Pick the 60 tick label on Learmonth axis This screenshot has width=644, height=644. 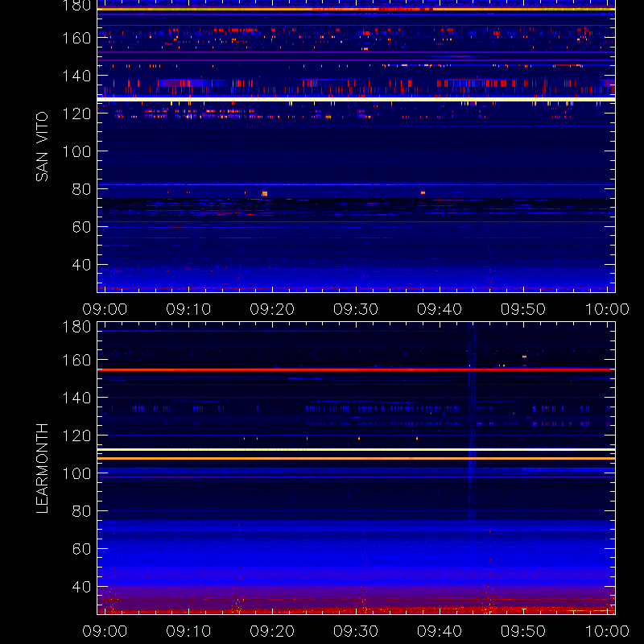(81, 549)
